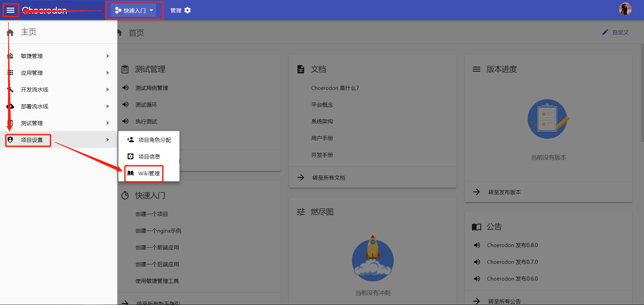Click the 快速入门 card stopwatch icon
This screenshot has width=644, height=305.
pos(125,195)
